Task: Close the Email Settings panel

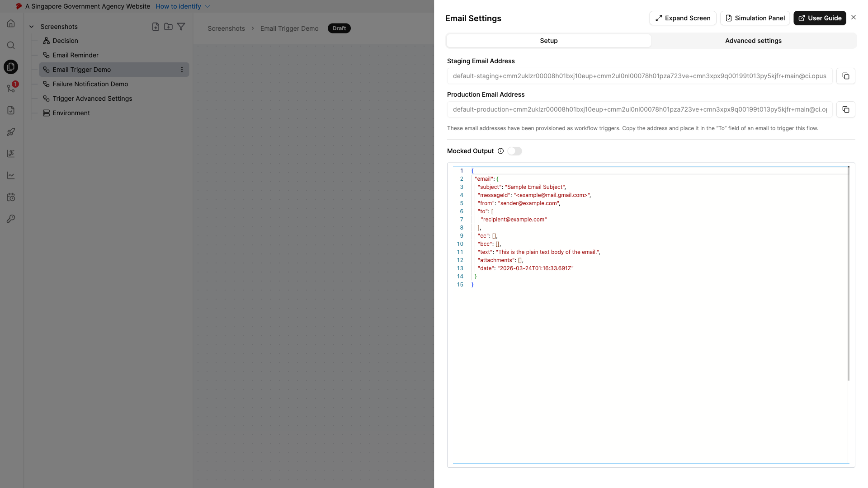Action: click(x=854, y=17)
